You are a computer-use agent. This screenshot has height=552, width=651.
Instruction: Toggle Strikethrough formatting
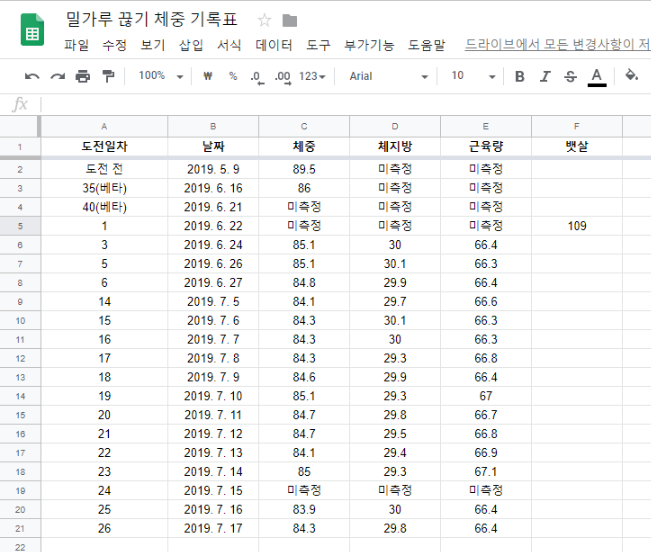pyautogui.click(x=570, y=76)
